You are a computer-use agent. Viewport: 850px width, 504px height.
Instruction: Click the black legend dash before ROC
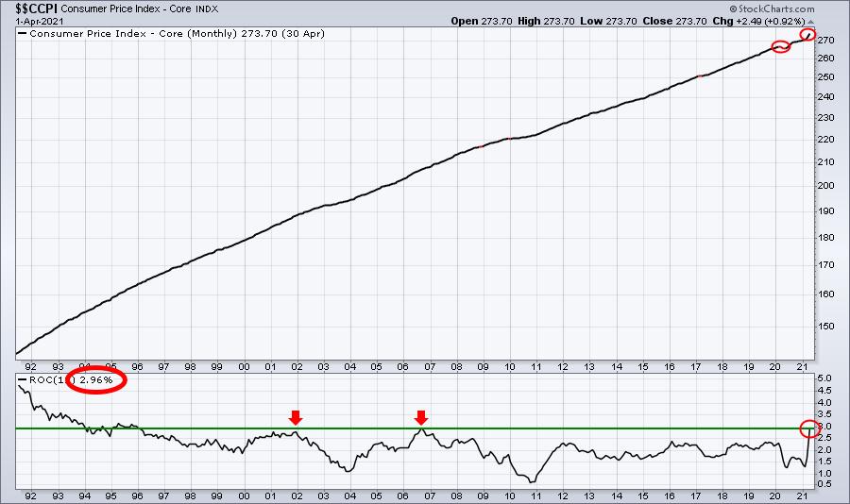[x=23, y=379]
